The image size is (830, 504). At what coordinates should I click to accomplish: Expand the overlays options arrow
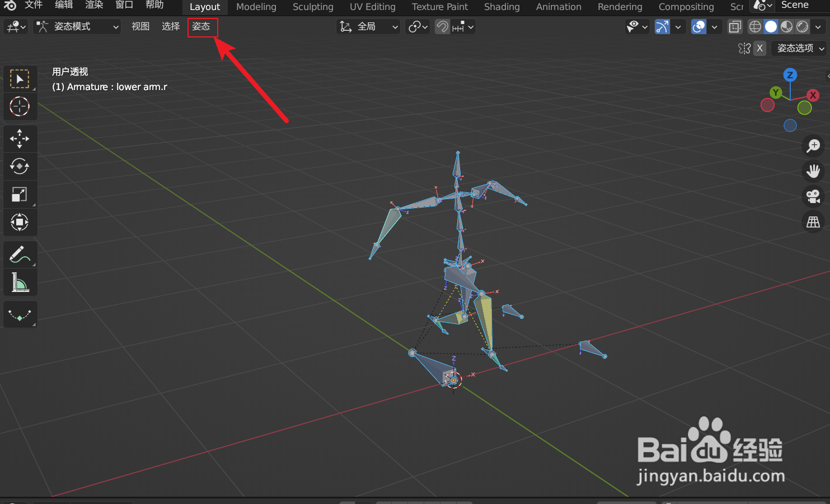point(714,26)
